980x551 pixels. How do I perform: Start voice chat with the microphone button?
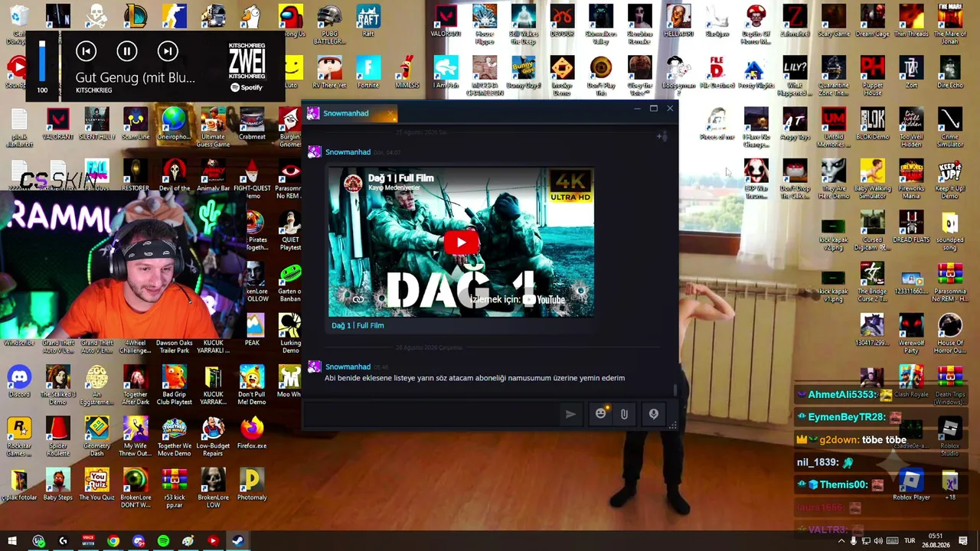[654, 414]
